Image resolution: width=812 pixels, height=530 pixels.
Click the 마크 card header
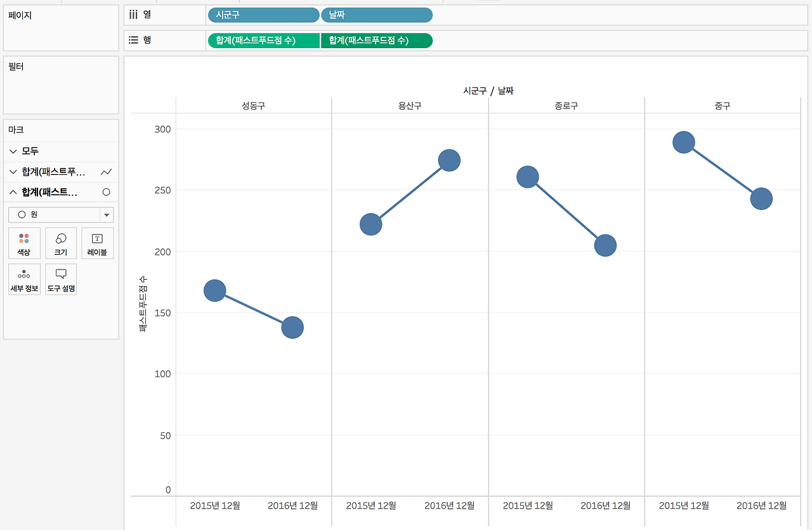coord(16,129)
